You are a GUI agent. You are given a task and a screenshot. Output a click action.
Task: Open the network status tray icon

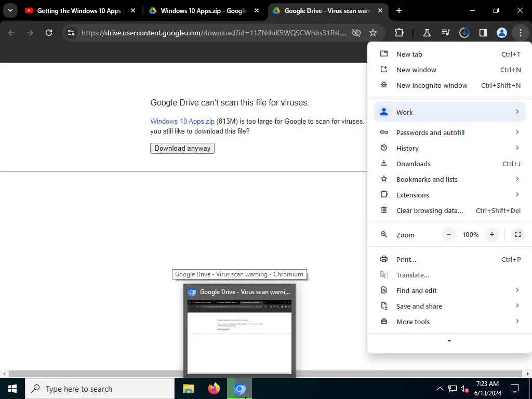tap(453, 389)
